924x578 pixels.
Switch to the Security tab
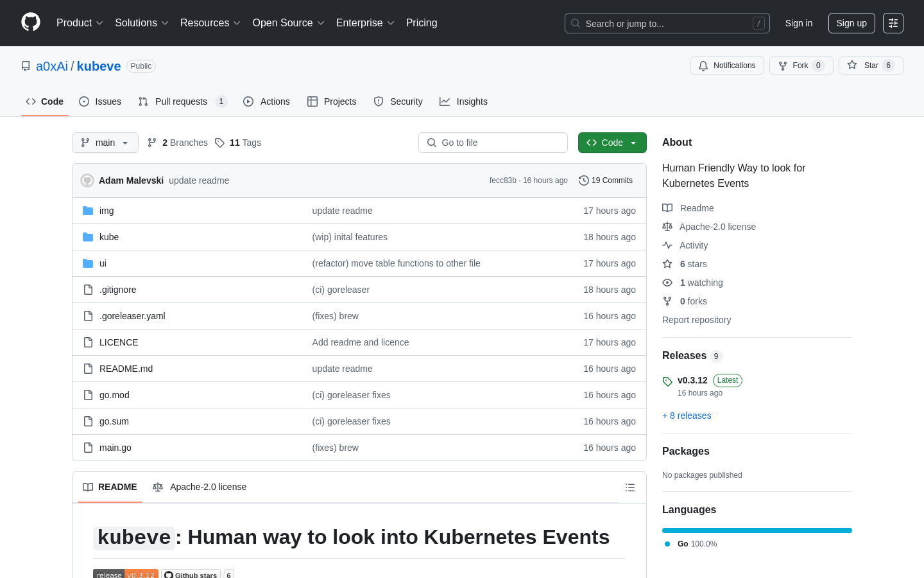click(x=398, y=101)
